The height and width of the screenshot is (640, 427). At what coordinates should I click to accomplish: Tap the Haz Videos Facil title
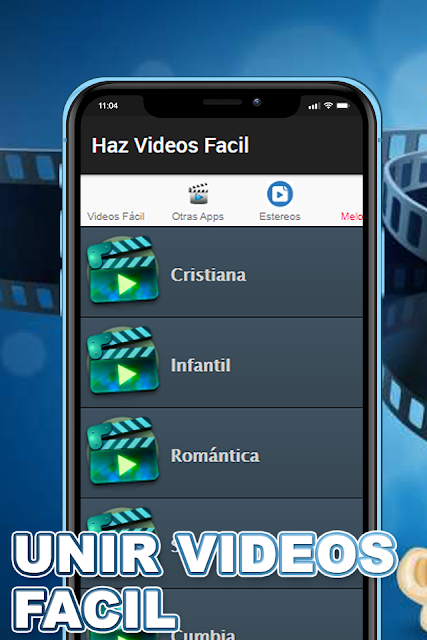click(170, 145)
